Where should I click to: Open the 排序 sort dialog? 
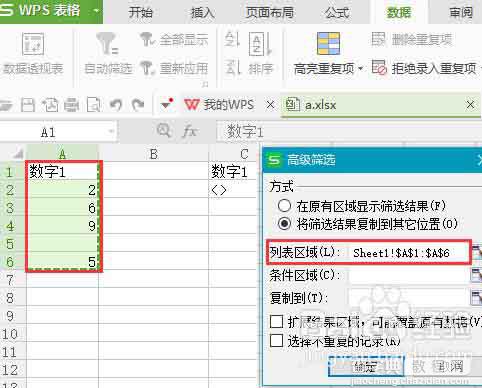(x=260, y=53)
